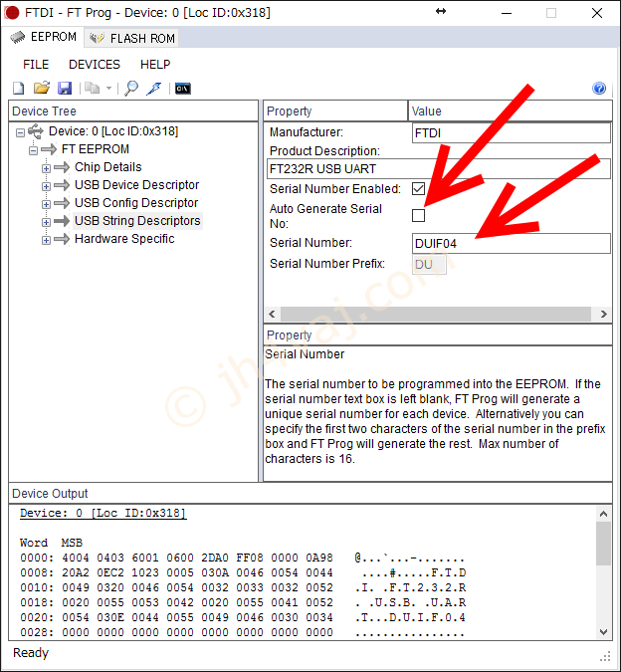This screenshot has width=621, height=672.
Task: Click the Open folder toolbar icon
Action: 42,88
